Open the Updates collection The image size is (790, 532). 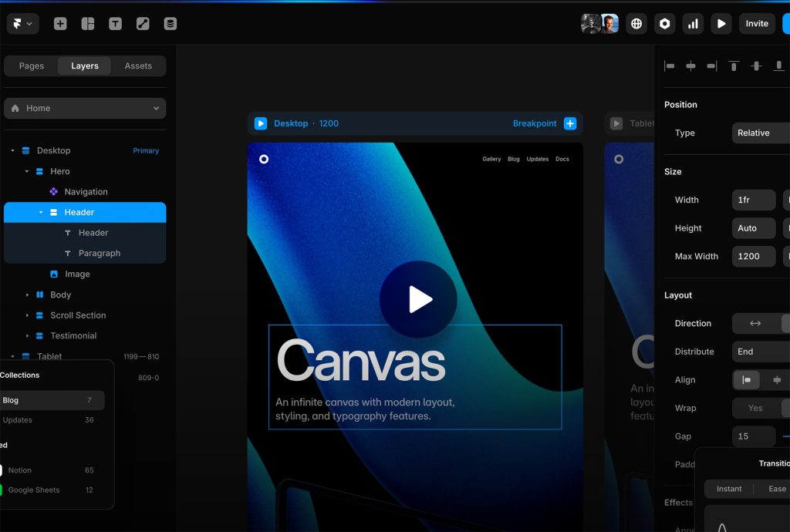[50, 419]
